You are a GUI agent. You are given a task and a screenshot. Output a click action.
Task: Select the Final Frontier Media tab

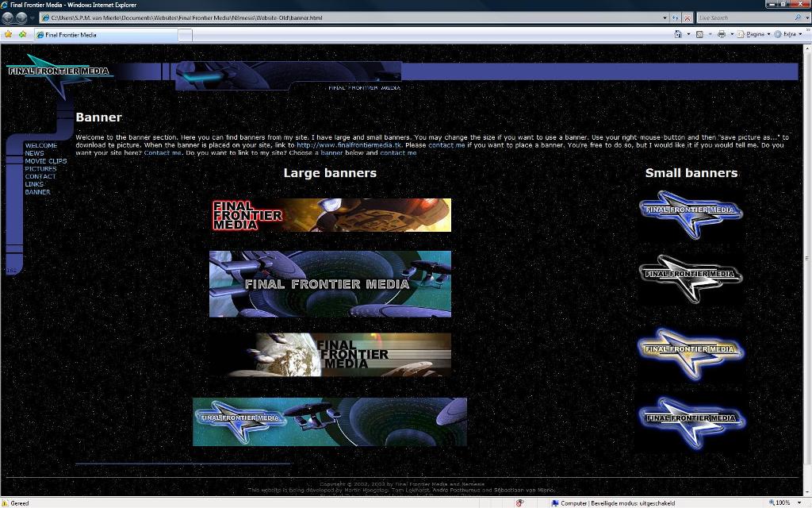(x=106, y=35)
